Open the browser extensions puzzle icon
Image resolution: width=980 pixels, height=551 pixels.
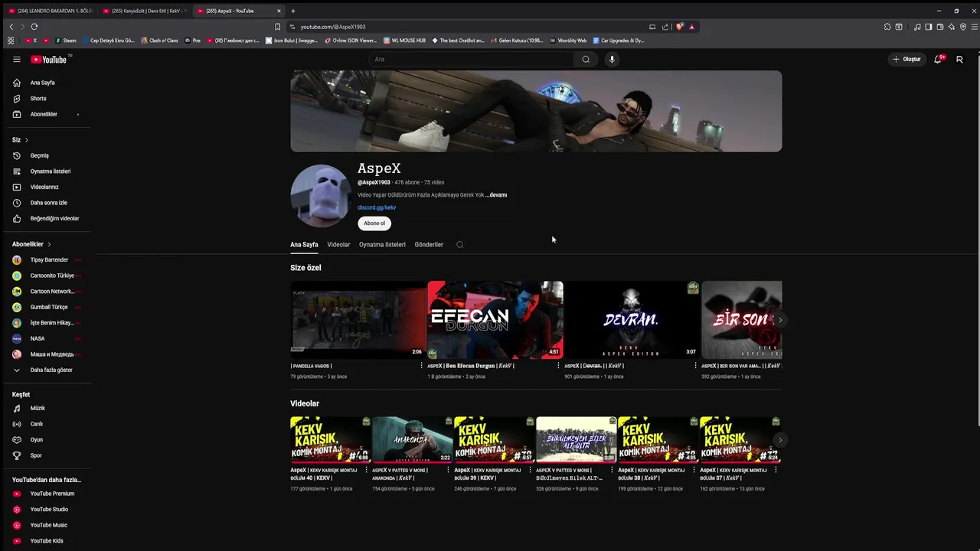(x=887, y=27)
